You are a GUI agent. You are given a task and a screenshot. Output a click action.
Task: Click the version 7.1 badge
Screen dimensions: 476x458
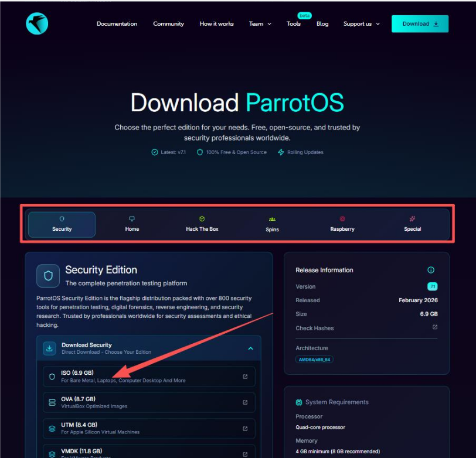(433, 286)
